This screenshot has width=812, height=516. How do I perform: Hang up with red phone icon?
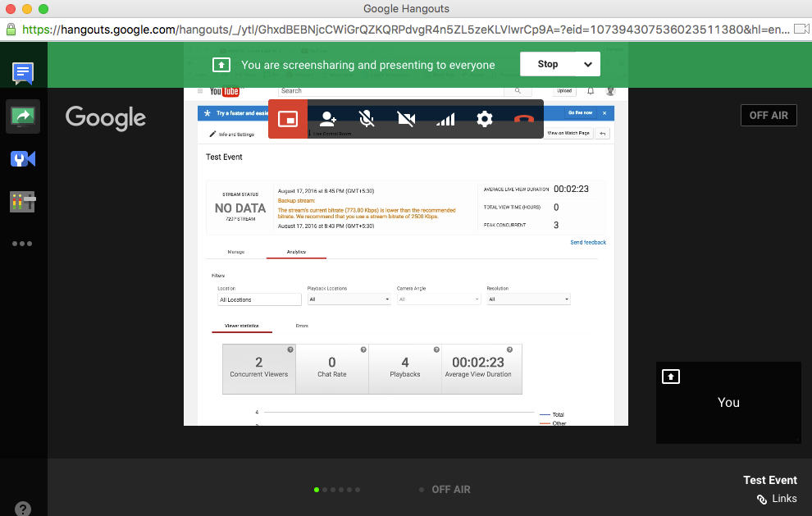524,120
